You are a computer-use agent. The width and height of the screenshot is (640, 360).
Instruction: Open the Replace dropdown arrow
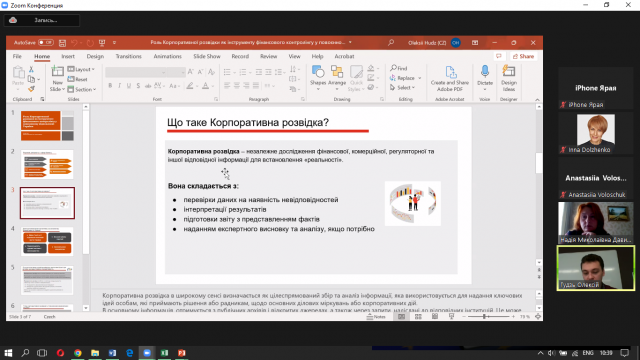pos(420,78)
